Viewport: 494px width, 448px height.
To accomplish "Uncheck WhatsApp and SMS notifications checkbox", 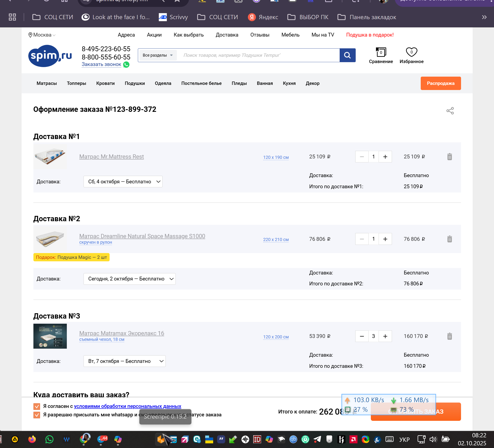I will point(37,415).
